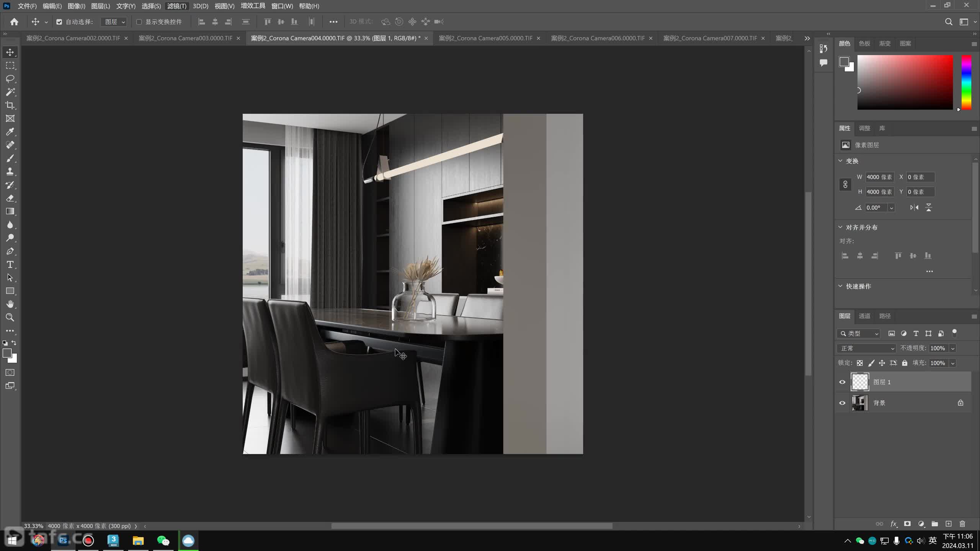Toggle link width and height

coord(845,184)
